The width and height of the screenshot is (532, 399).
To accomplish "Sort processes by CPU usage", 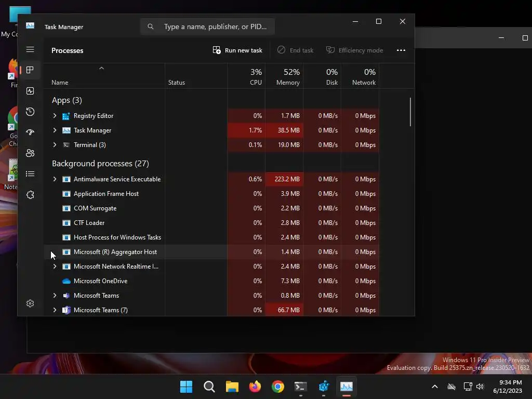I will (x=246, y=77).
